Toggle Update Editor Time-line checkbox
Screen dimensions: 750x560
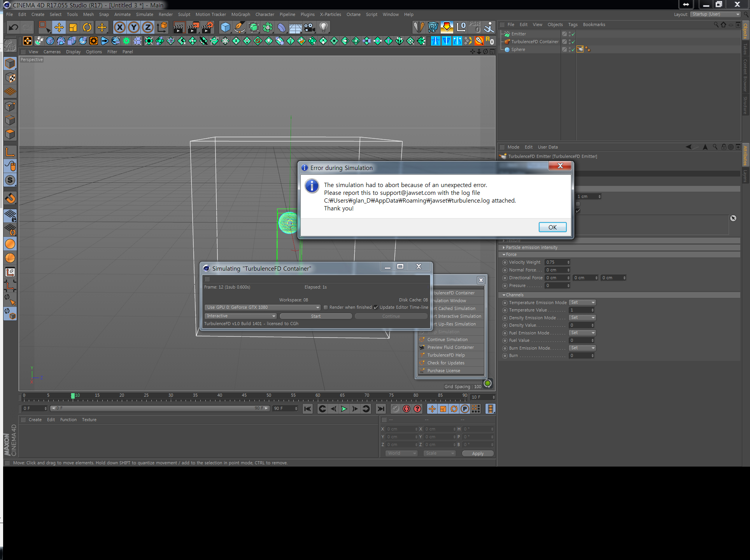376,307
